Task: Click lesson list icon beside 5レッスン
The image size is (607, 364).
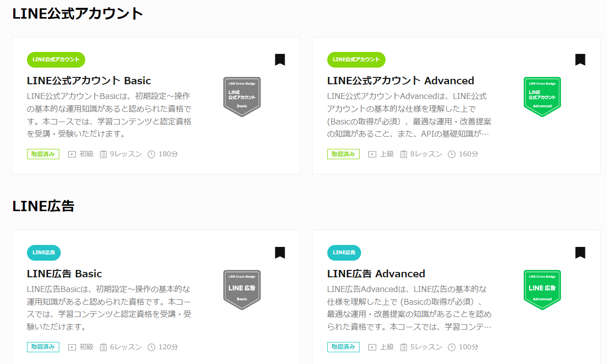Action: [x=404, y=347]
